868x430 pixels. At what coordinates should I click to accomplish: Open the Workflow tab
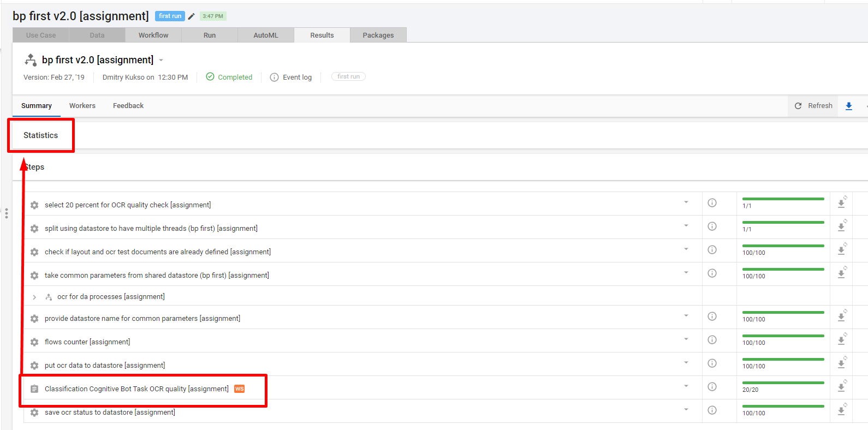click(153, 35)
